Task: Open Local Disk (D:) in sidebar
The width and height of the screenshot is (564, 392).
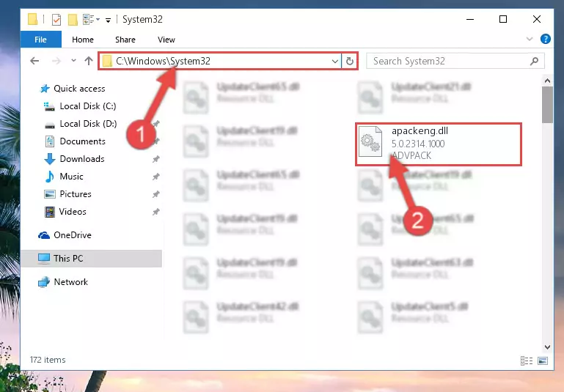Action: [x=80, y=124]
